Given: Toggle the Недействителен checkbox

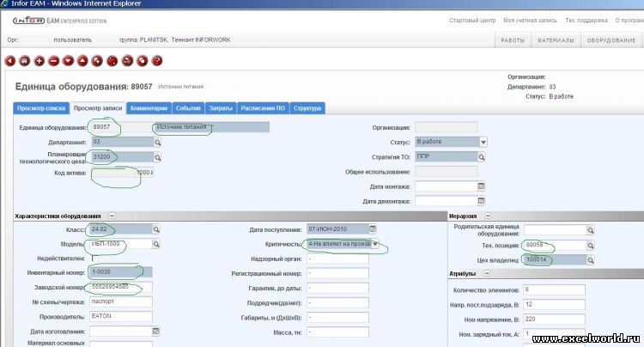Looking at the screenshot, I should tap(94, 259).
